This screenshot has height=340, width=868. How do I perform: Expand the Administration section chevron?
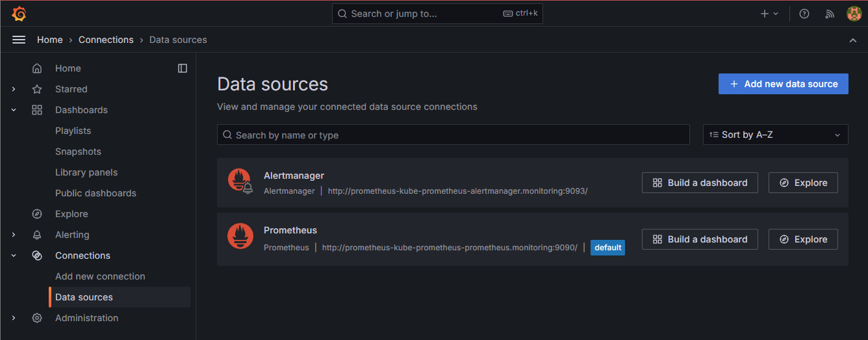(x=14, y=318)
